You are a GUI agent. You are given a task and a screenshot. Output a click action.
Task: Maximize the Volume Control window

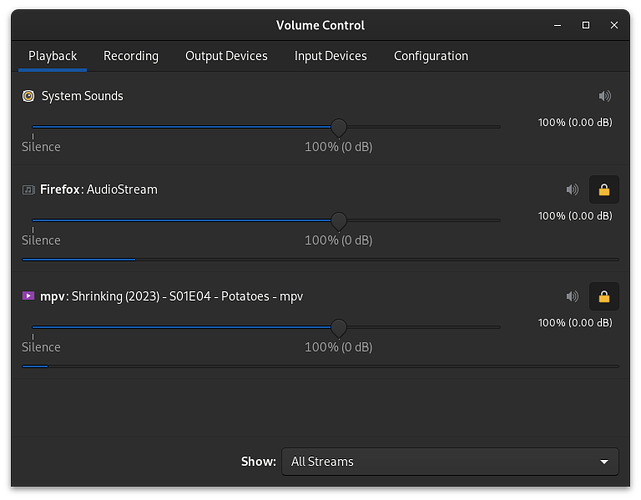click(585, 25)
